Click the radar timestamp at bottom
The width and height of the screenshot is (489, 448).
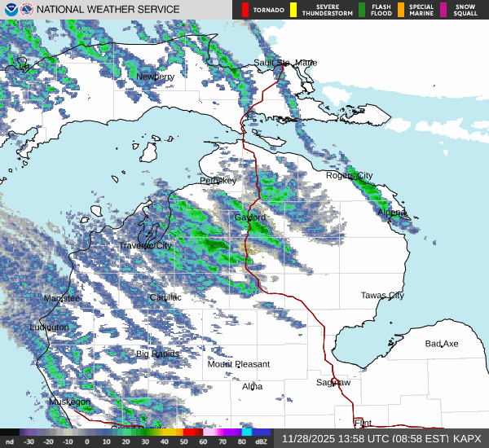point(364,438)
